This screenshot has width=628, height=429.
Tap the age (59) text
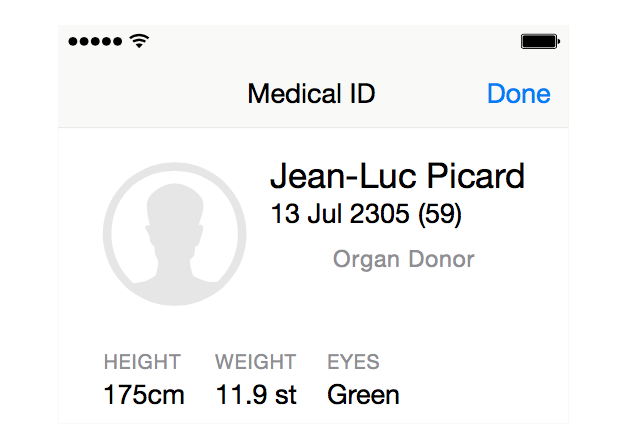pos(440,214)
